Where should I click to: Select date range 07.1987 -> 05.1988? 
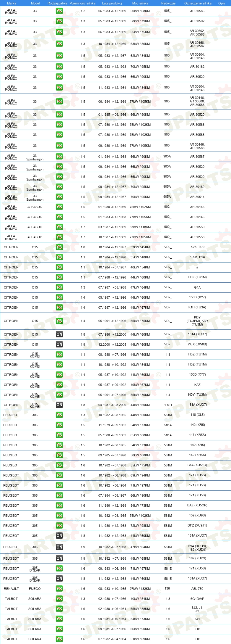pyautogui.click(x=112, y=287)
